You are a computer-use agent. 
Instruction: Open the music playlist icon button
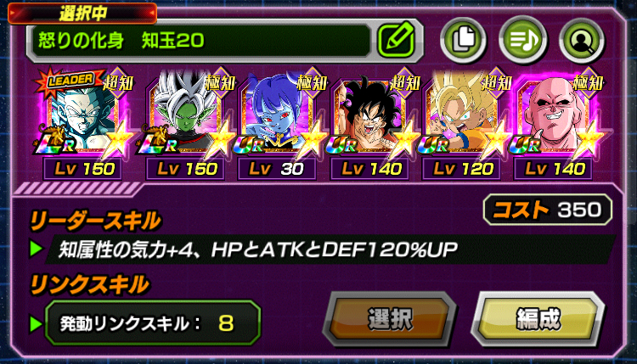click(x=523, y=40)
